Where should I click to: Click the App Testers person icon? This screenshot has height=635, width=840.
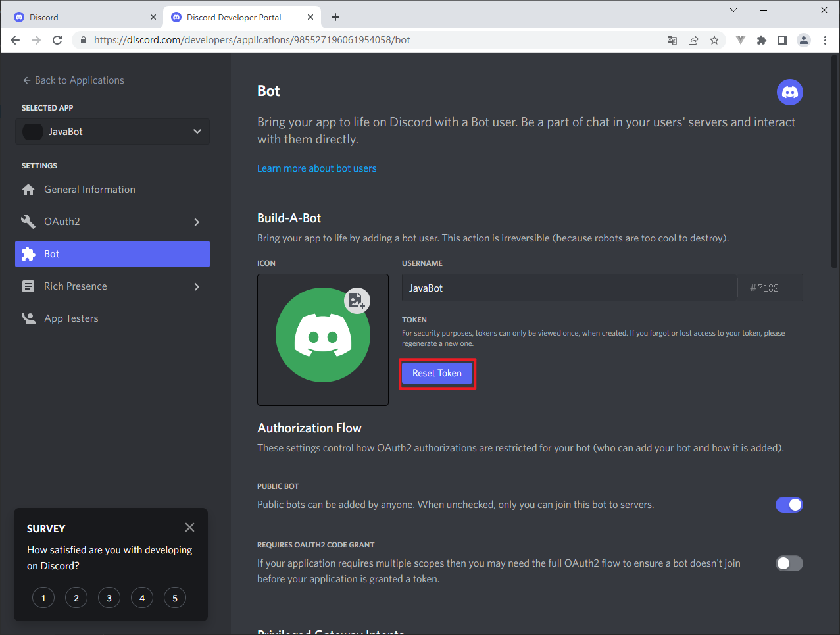tap(28, 318)
